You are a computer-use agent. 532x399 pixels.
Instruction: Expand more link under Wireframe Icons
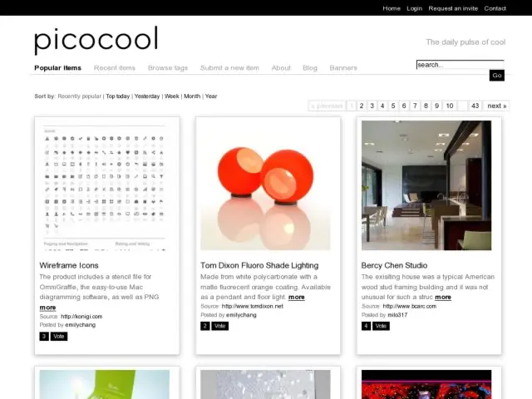pyautogui.click(x=47, y=308)
